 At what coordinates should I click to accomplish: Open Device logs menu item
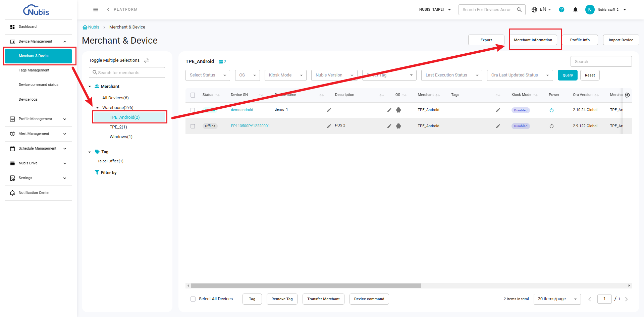28,99
